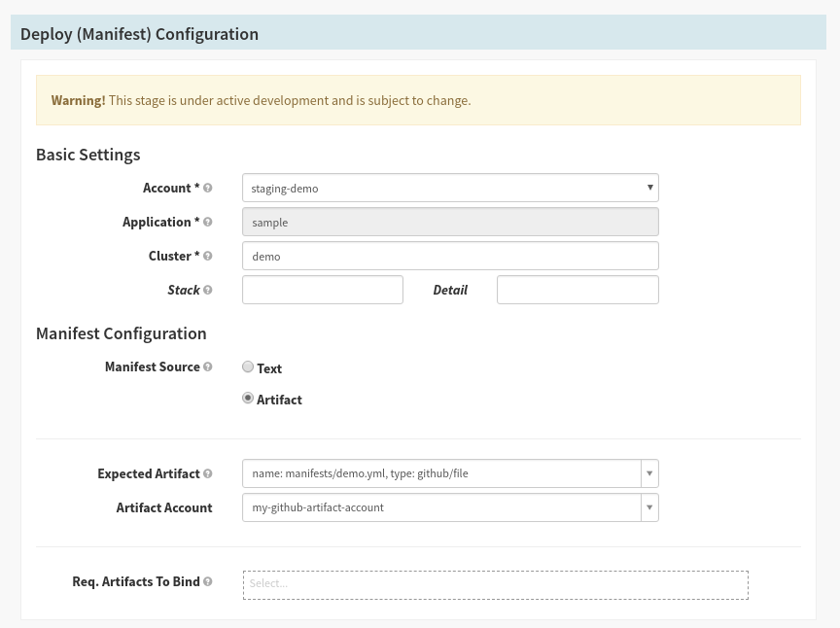Image resolution: width=840 pixels, height=628 pixels.
Task: Open the Req. Artifacts To Bind selector
Action: tap(495, 584)
